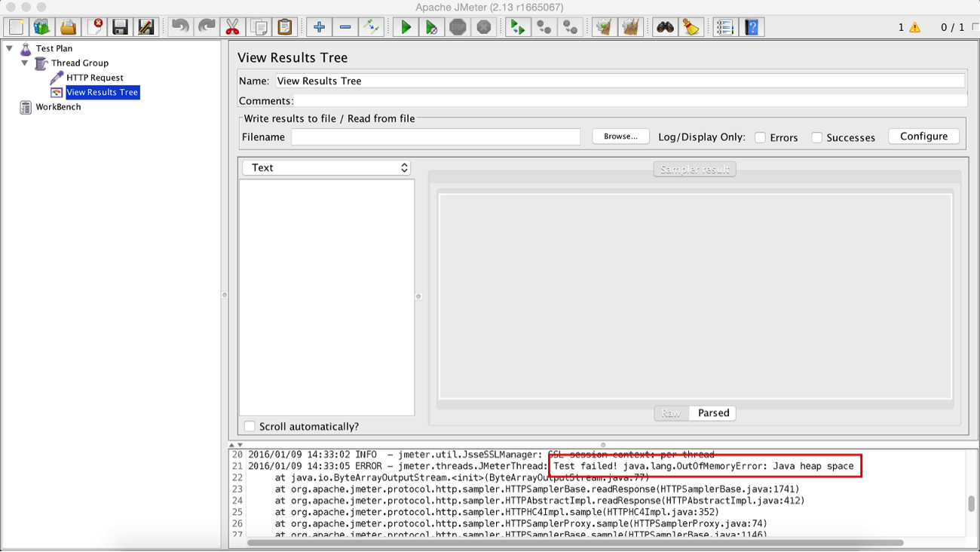Click the Remote Shutdown All icon

coord(570,28)
